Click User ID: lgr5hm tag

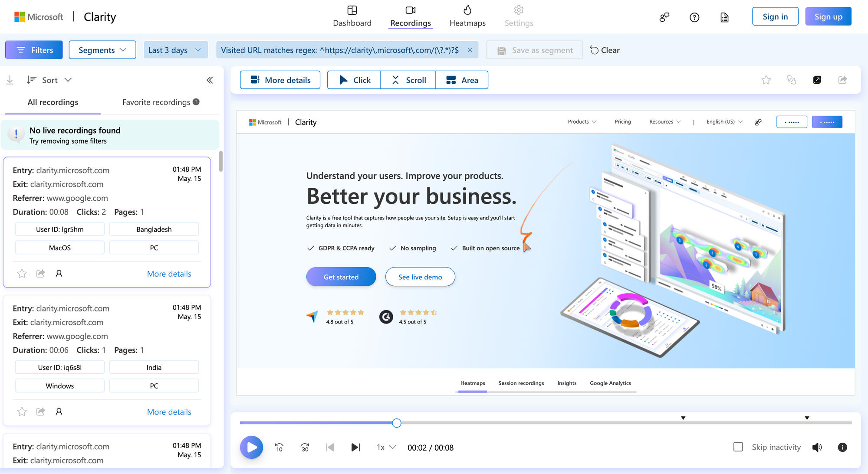(60, 229)
